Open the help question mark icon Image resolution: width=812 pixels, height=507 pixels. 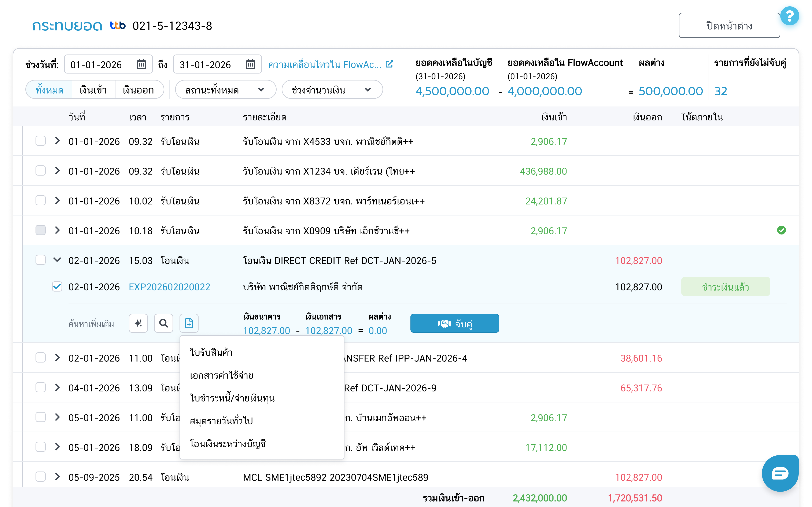[790, 16]
